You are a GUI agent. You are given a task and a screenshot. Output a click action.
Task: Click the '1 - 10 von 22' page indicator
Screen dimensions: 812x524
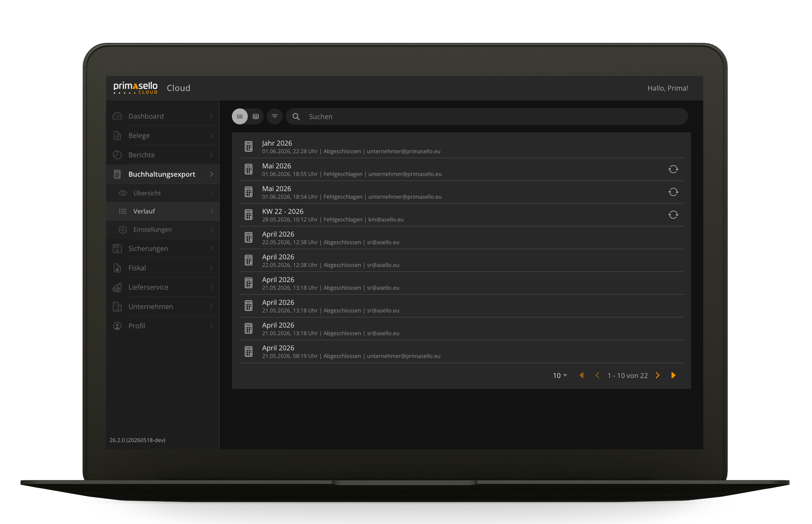coord(627,375)
